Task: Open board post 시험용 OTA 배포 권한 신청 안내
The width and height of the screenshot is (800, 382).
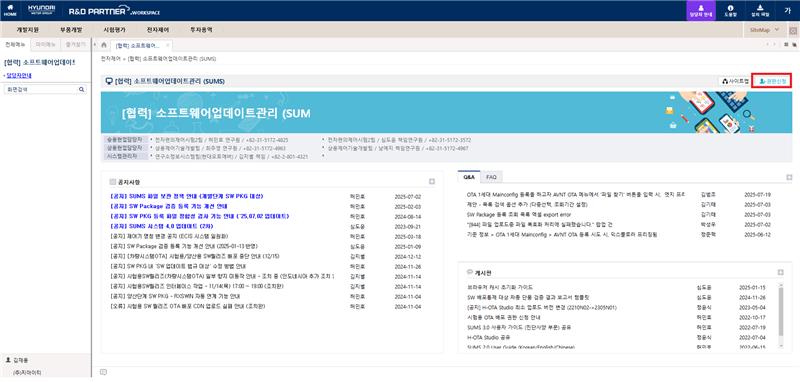Action: tap(505, 317)
